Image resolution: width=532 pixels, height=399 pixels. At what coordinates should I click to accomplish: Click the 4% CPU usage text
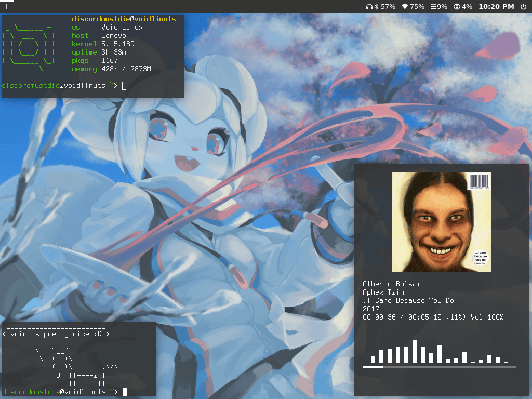[467, 7]
